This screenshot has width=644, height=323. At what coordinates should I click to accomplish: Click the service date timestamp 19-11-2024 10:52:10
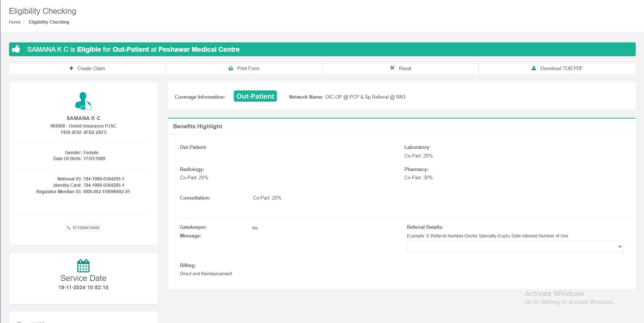pos(83,287)
